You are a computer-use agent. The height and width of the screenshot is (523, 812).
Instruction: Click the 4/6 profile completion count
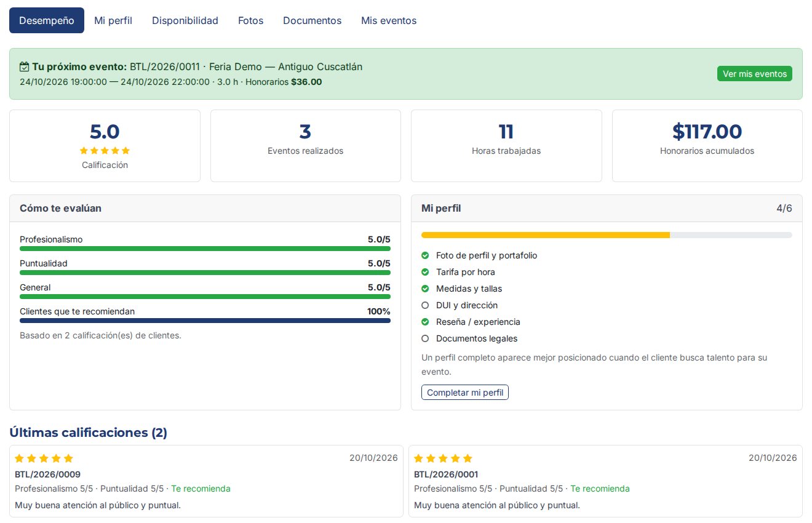point(784,209)
